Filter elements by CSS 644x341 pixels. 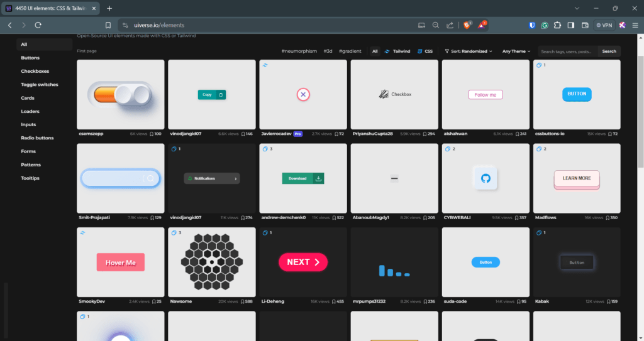click(x=425, y=51)
